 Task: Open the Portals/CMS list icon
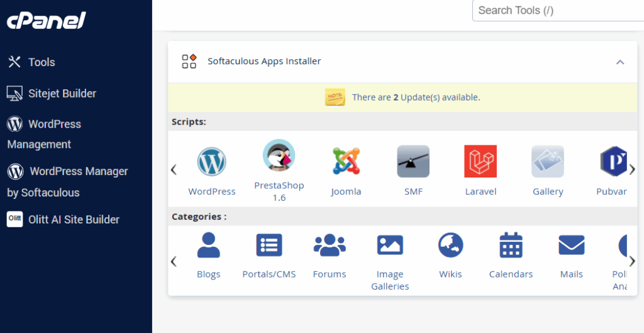[269, 245]
